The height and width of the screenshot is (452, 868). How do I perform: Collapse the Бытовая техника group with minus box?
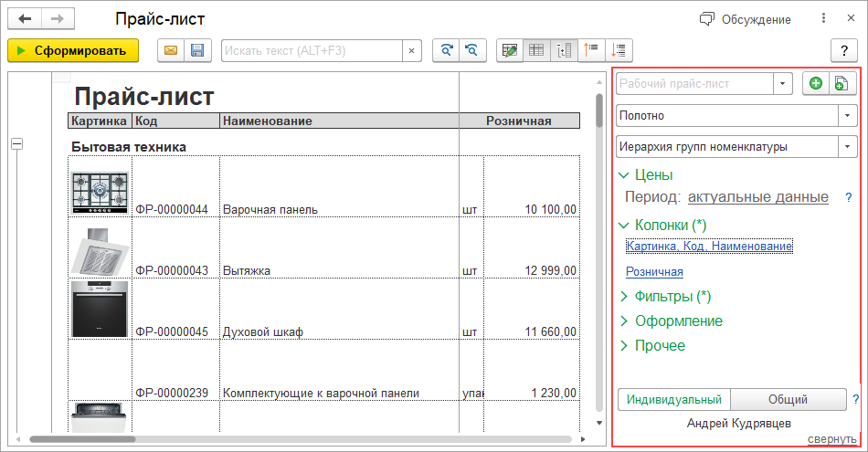point(17,144)
